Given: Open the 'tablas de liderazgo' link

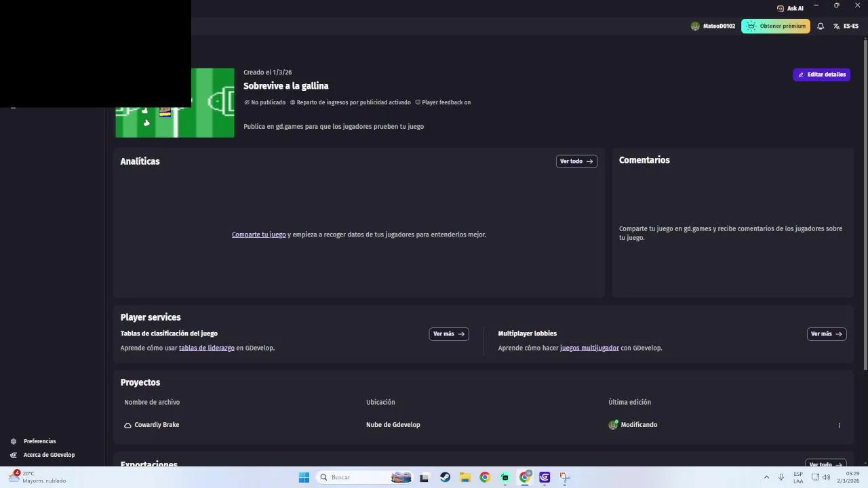Looking at the screenshot, I should [x=207, y=348].
